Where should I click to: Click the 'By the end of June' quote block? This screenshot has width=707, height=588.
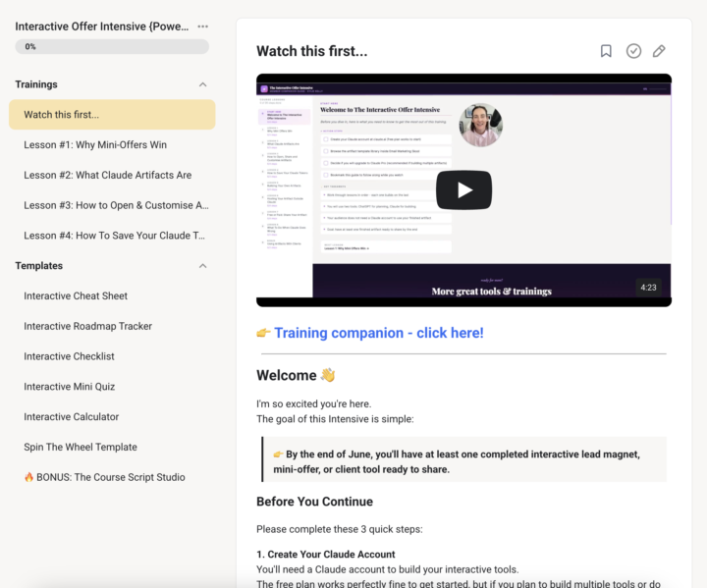[x=463, y=459]
